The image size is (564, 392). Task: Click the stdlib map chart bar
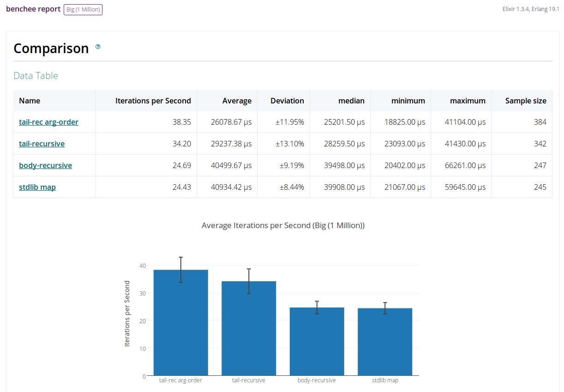(x=385, y=342)
